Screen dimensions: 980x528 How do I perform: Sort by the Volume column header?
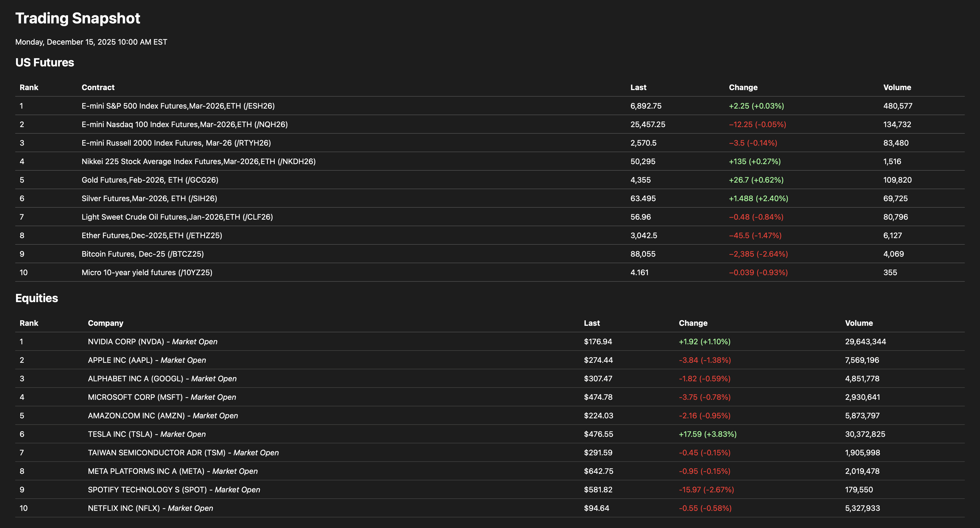[897, 87]
